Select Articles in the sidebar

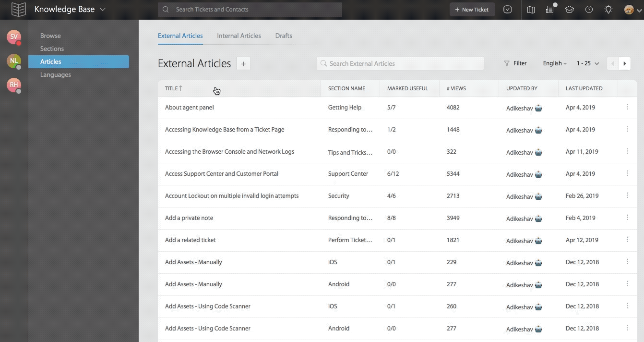(79, 61)
